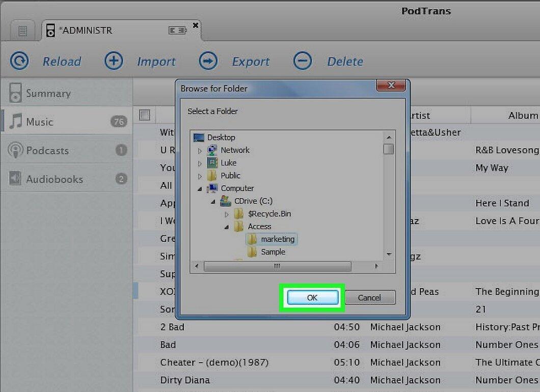Click the list view icon tab
Viewport: 540px width, 392px height.
tap(23, 31)
